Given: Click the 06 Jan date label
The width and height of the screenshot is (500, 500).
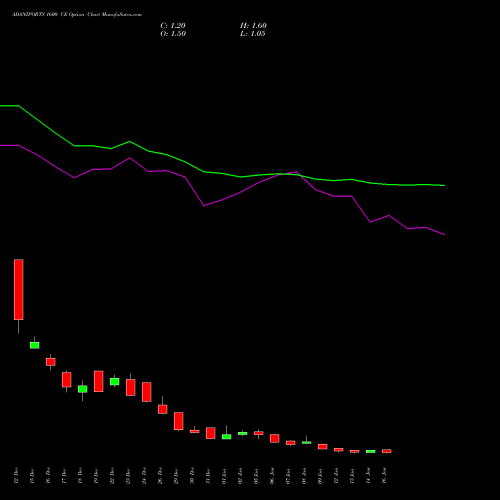Looking at the screenshot, I should click(272, 475).
